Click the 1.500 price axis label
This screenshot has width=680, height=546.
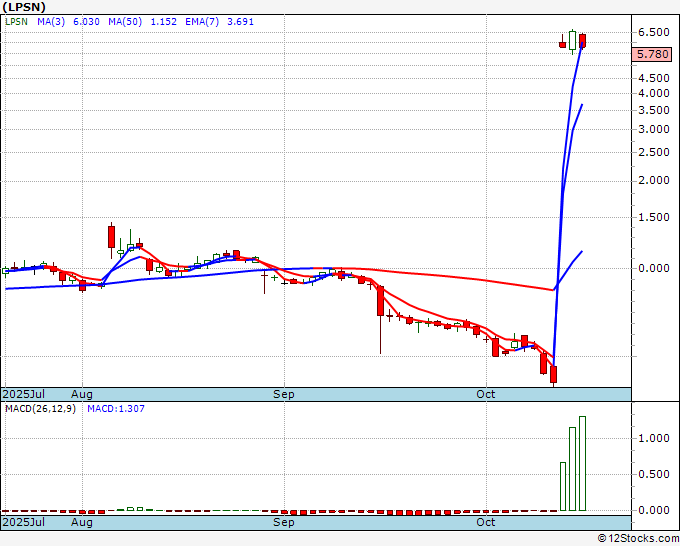tap(654, 217)
